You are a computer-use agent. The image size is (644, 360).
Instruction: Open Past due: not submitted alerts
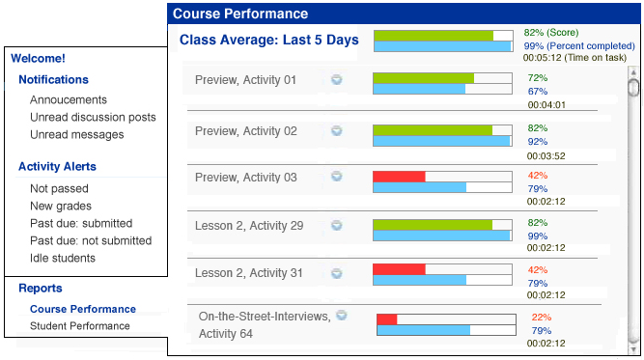[x=91, y=240]
